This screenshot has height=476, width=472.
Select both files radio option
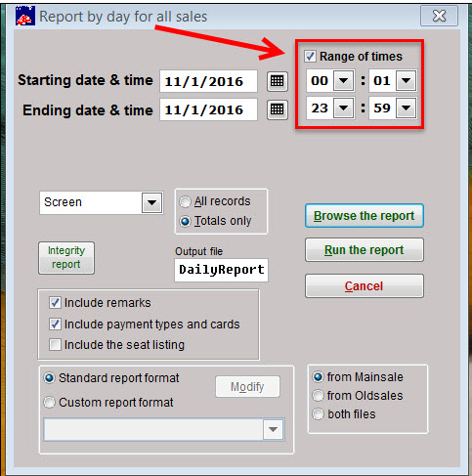click(x=318, y=414)
